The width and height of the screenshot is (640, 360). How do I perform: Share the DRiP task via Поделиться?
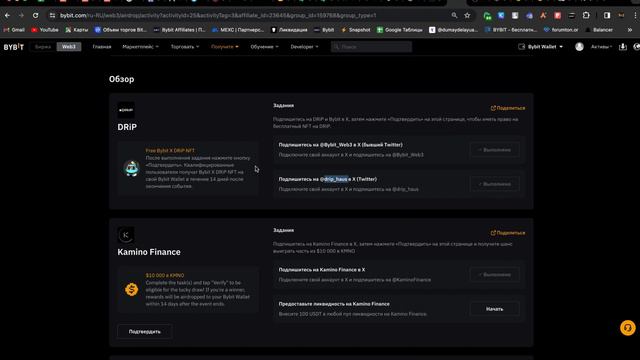coord(508,108)
